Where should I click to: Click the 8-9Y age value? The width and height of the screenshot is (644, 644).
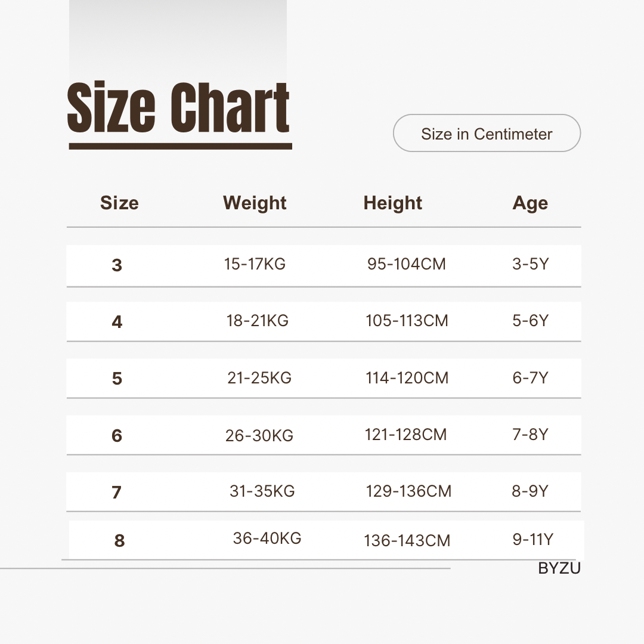(530, 491)
